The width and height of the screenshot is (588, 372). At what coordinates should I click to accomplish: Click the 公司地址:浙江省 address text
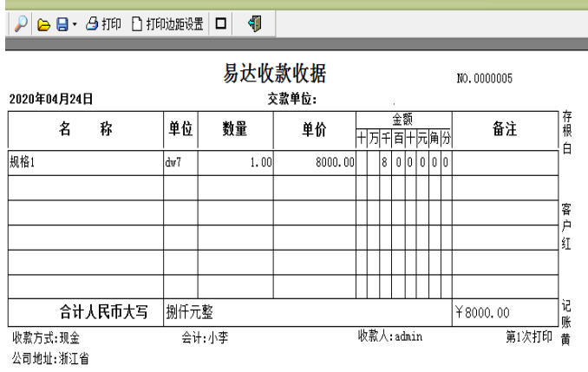[x=50, y=358]
